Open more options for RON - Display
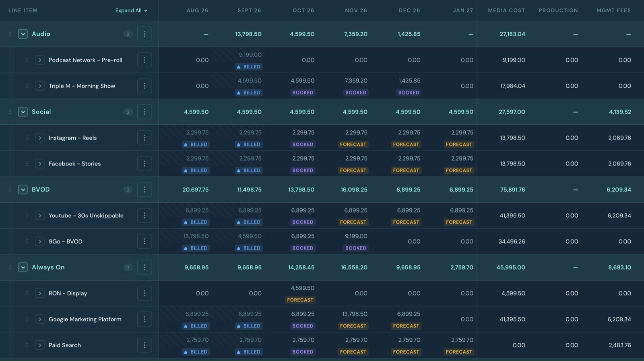This screenshot has height=361, width=644. tap(144, 293)
